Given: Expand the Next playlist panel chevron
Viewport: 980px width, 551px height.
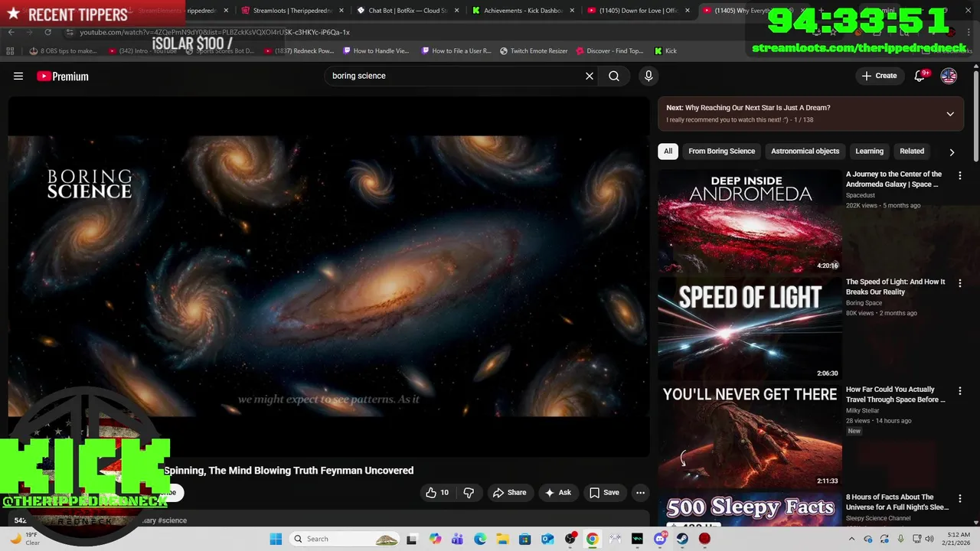Looking at the screenshot, I should [950, 114].
